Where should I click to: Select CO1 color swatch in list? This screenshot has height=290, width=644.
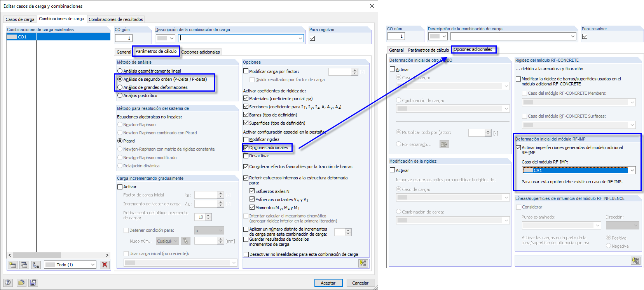(x=12, y=37)
